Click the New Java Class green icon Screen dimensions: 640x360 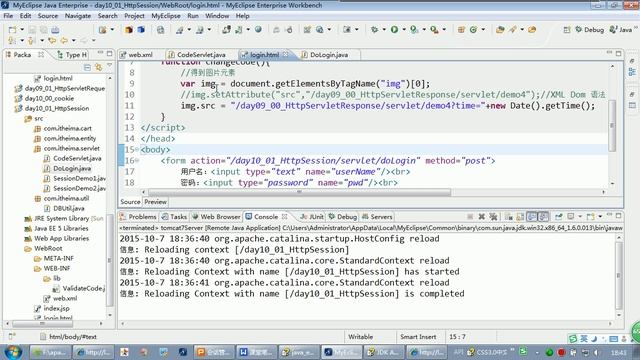(473, 30)
